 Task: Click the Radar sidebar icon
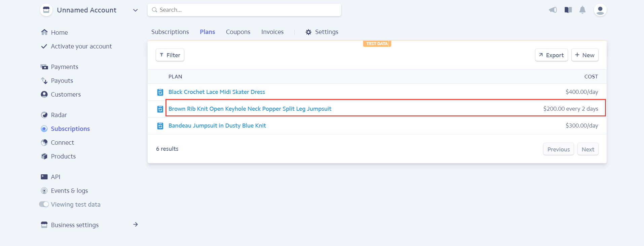coord(44,115)
